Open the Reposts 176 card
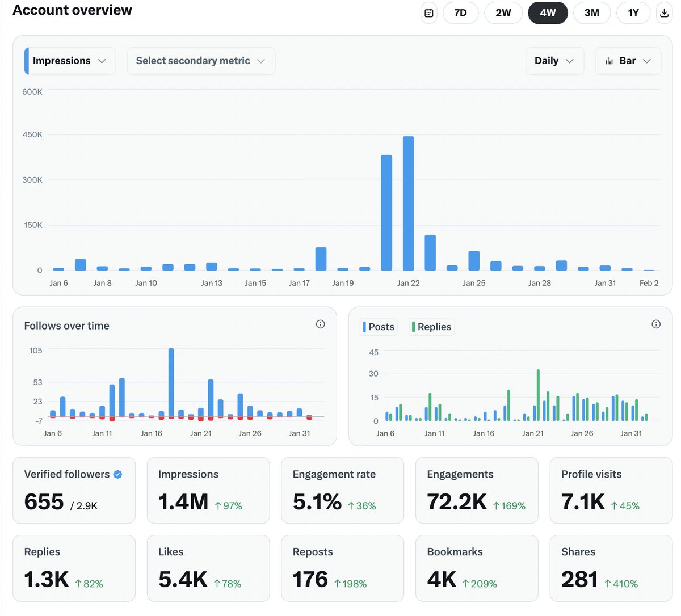 tap(343, 568)
